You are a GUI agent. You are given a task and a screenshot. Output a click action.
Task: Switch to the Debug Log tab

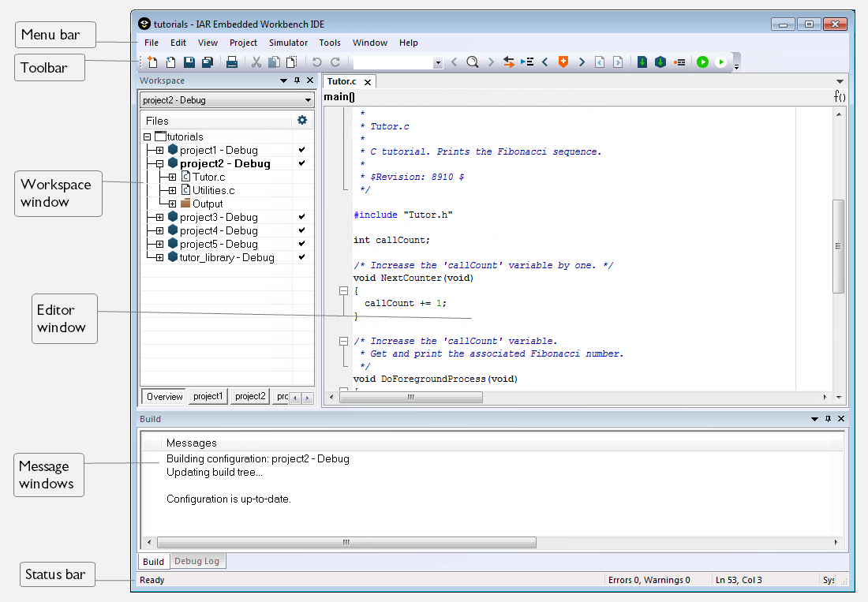point(196,561)
